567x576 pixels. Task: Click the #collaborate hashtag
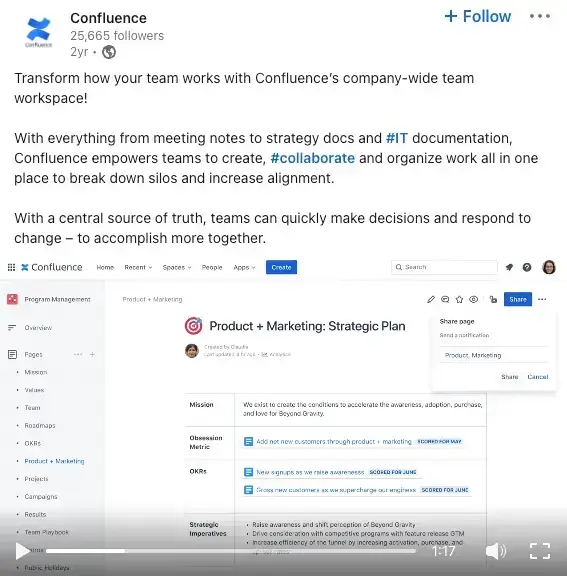pyautogui.click(x=313, y=158)
